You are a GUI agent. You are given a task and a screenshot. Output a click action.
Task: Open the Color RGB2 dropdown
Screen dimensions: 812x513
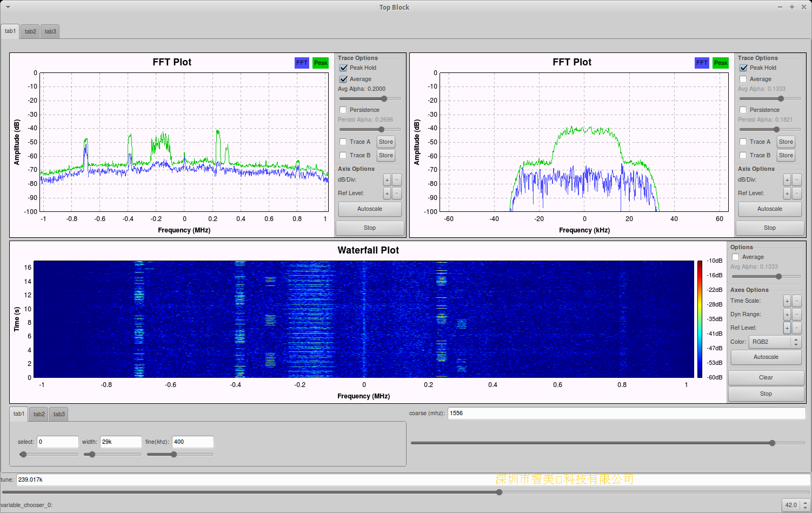pyautogui.click(x=774, y=342)
